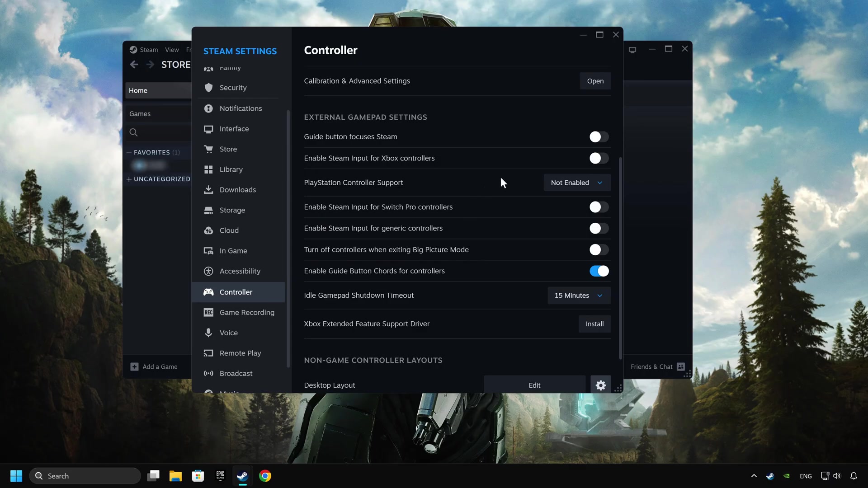
Task: Go forward with the Steam window's right arrow
Action: pyautogui.click(x=150, y=65)
